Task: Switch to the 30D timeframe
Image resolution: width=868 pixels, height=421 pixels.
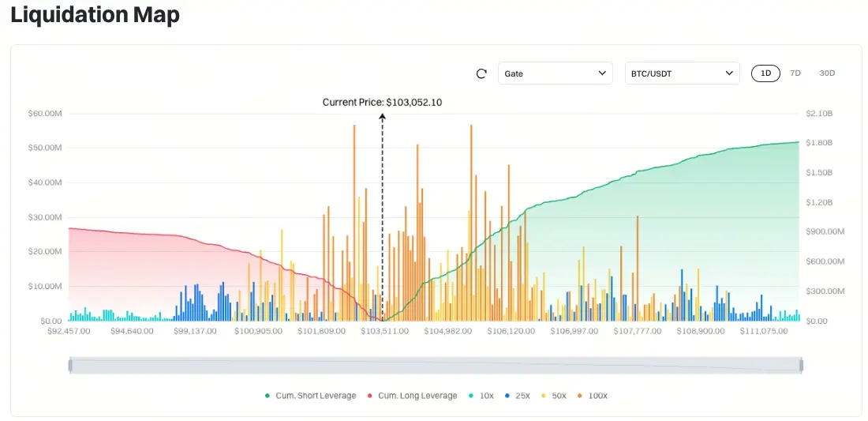Action: pyautogui.click(x=827, y=73)
